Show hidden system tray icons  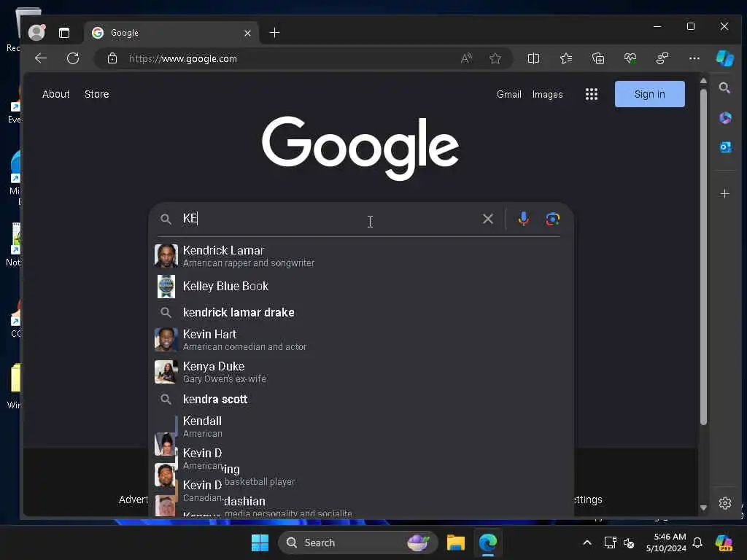click(x=587, y=542)
